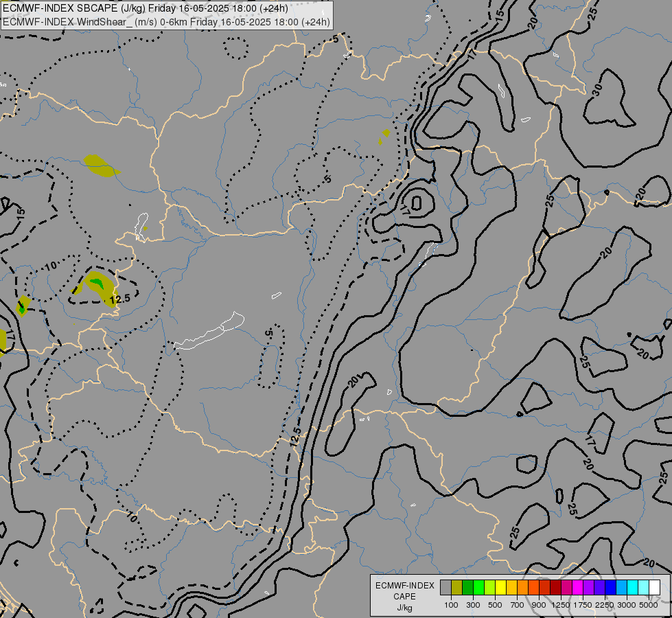Image resolution: width=672 pixels, height=618 pixels.
Task: Click the legend value '1750'
Action: [x=583, y=605]
